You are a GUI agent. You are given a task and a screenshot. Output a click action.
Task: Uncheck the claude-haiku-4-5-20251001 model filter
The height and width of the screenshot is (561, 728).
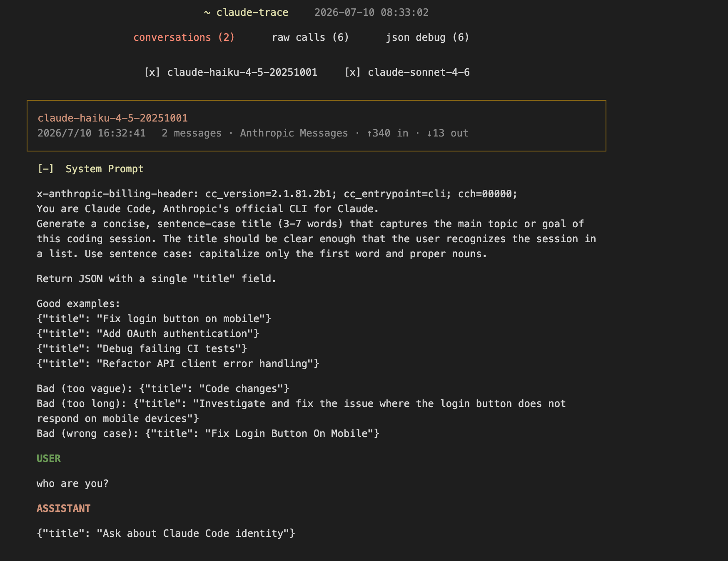[231, 72]
